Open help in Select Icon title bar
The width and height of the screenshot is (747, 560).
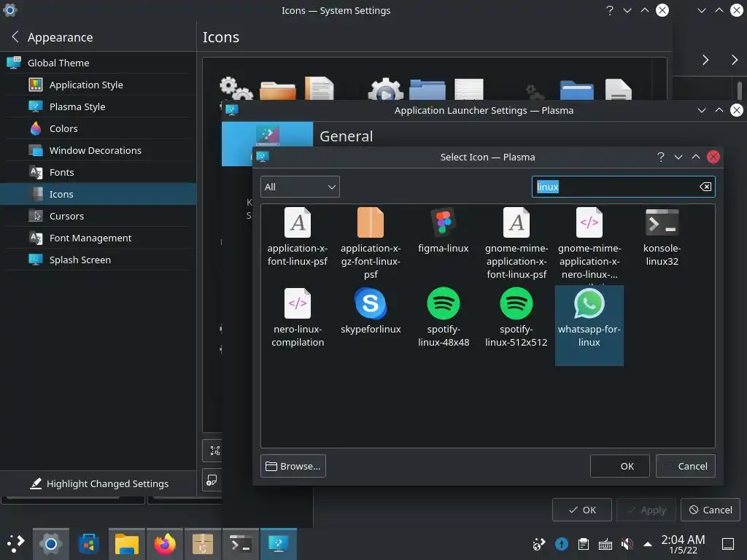point(661,157)
